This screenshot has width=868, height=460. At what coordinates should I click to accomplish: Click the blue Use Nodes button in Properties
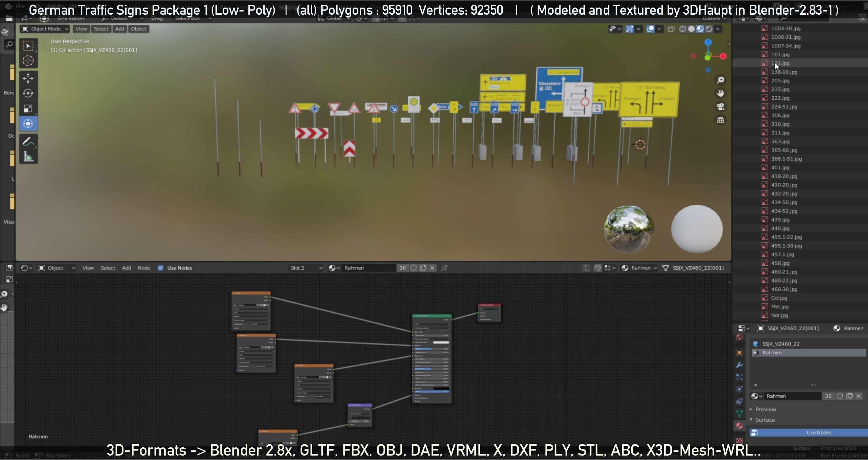point(808,433)
